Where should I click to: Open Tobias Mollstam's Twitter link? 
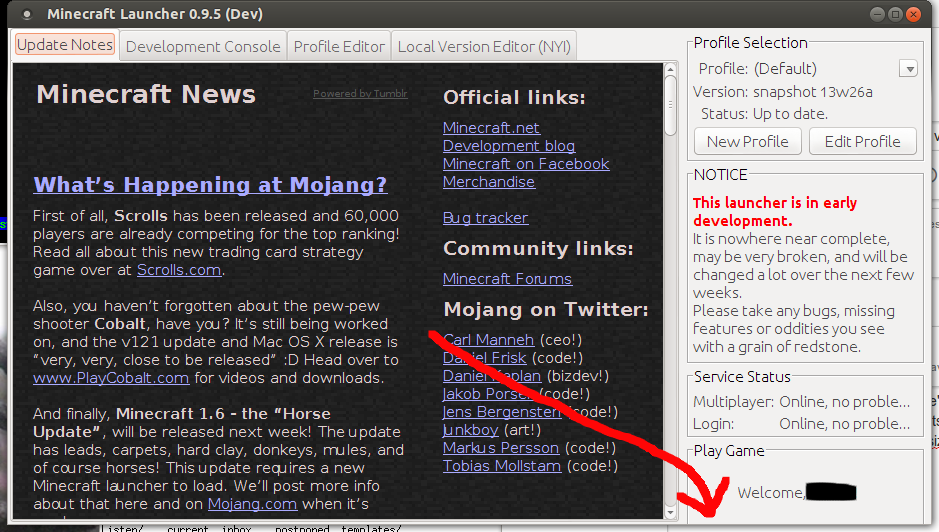click(502, 466)
